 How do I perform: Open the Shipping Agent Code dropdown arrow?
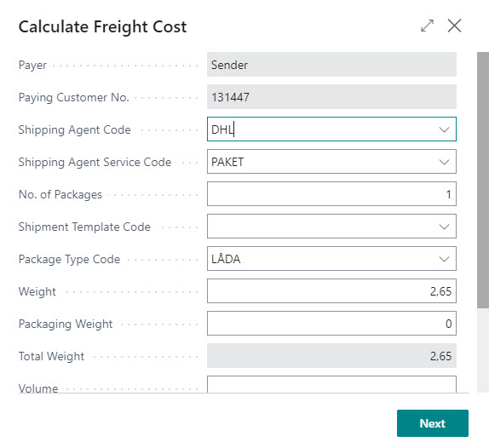[444, 129]
